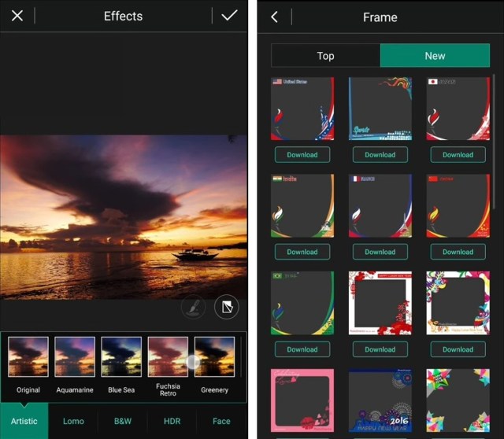The image size is (504, 439).
Task: Confirm the effect with the checkmark icon
Action: coord(229,16)
